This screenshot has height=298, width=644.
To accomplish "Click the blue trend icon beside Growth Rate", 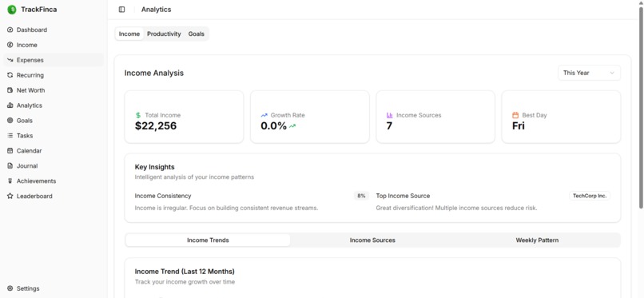I will (x=264, y=115).
